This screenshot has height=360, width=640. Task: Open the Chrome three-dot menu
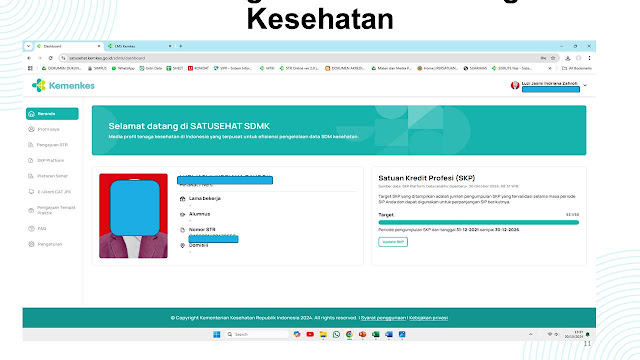click(x=589, y=58)
